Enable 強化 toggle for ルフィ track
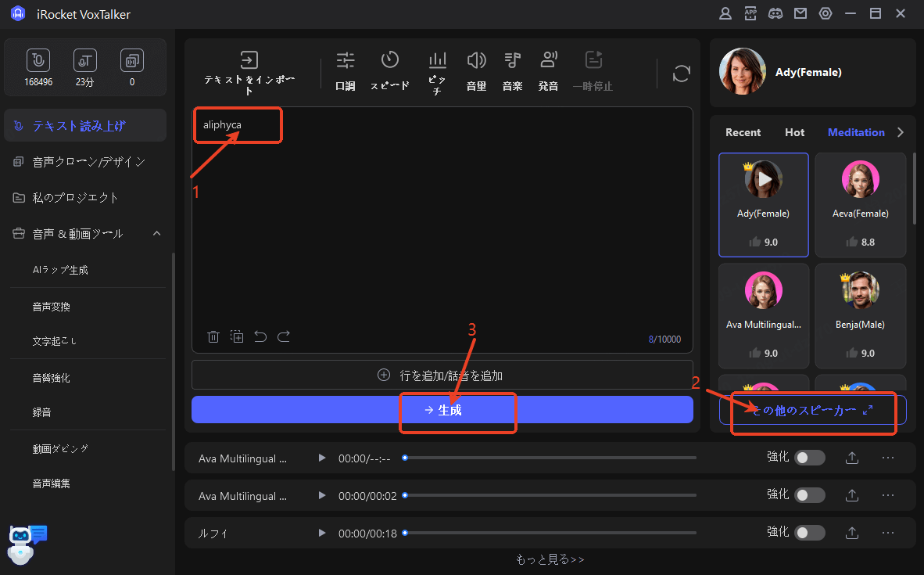The width and height of the screenshot is (924, 575). click(x=809, y=533)
